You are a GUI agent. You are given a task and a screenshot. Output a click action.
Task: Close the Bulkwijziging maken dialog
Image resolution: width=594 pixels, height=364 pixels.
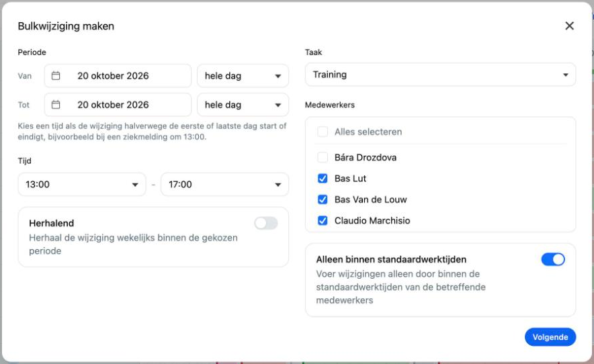click(x=569, y=26)
